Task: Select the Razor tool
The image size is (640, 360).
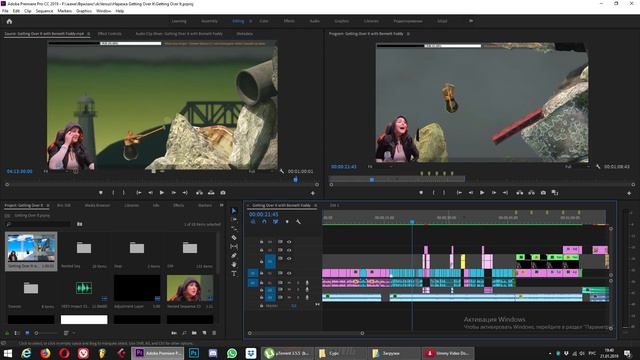Action: tap(234, 238)
